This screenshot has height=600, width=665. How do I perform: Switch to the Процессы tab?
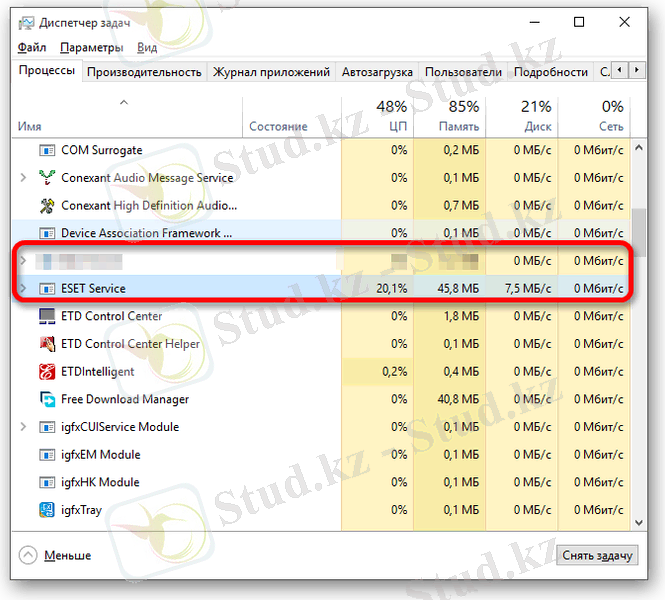47,70
